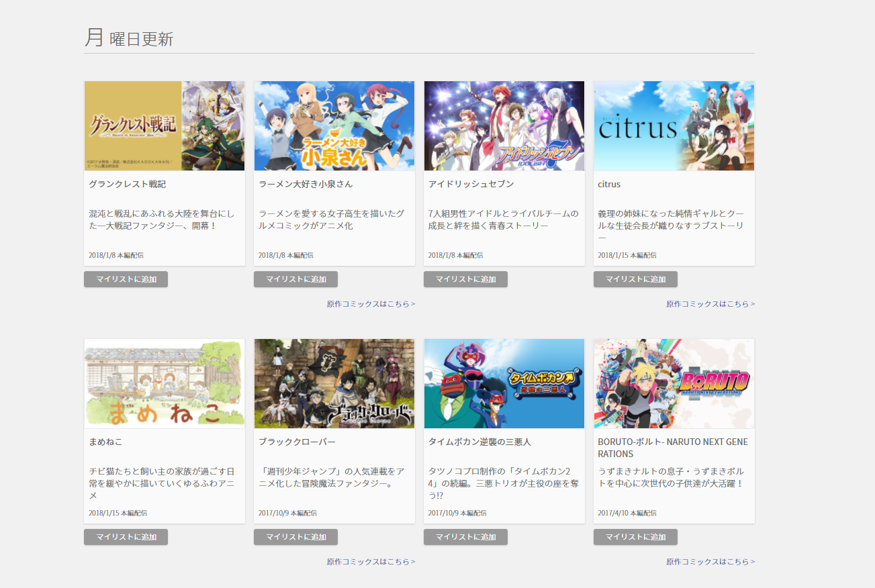Add BORUTO to My List
Image resolution: width=875 pixels, height=588 pixels.
pos(635,537)
